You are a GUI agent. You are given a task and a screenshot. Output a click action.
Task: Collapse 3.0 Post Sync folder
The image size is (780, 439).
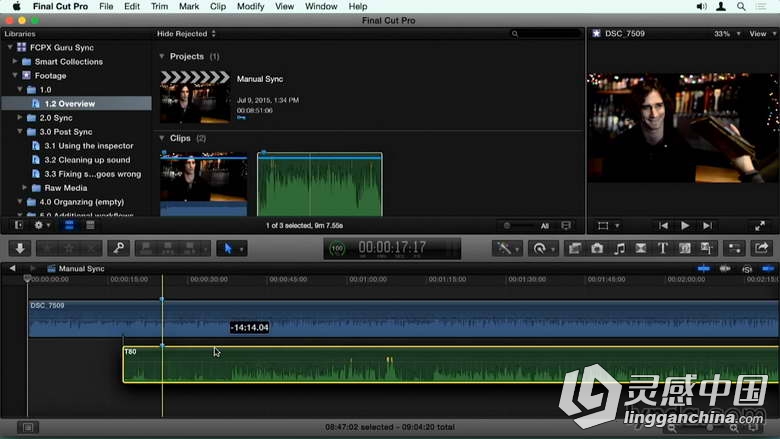(x=20, y=131)
